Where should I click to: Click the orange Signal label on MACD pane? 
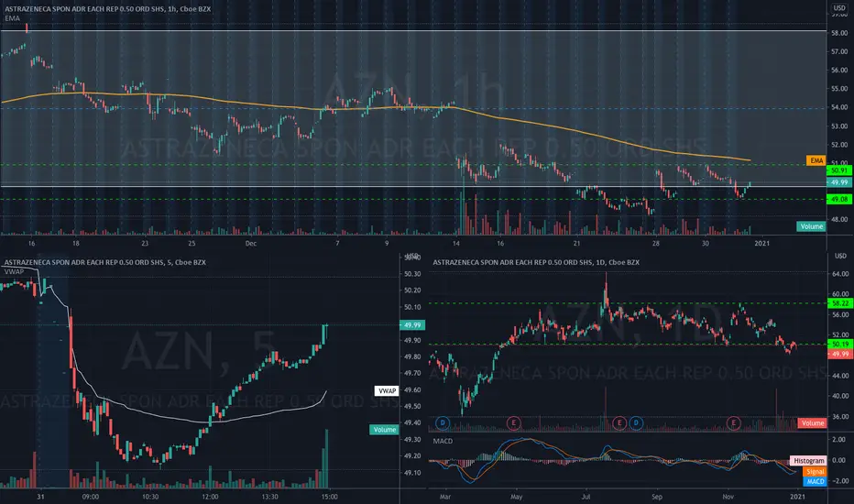(815, 471)
